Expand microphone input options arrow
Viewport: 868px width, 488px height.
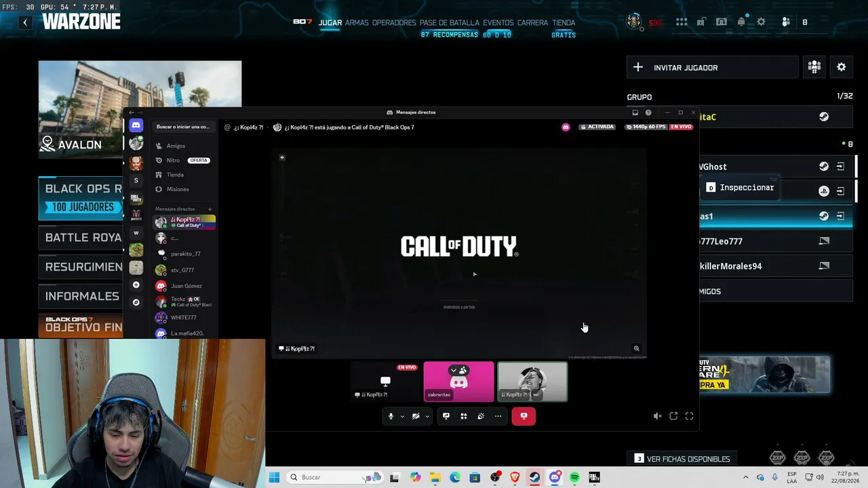coord(402,416)
